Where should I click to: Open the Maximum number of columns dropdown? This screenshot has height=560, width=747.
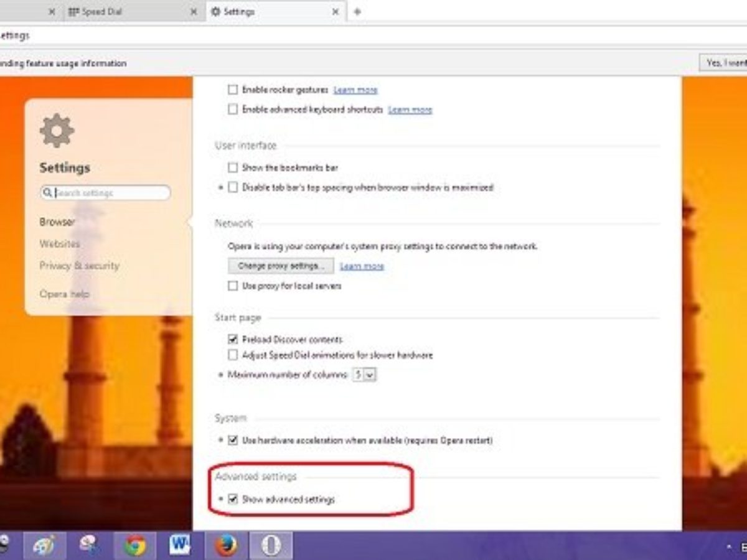click(364, 375)
